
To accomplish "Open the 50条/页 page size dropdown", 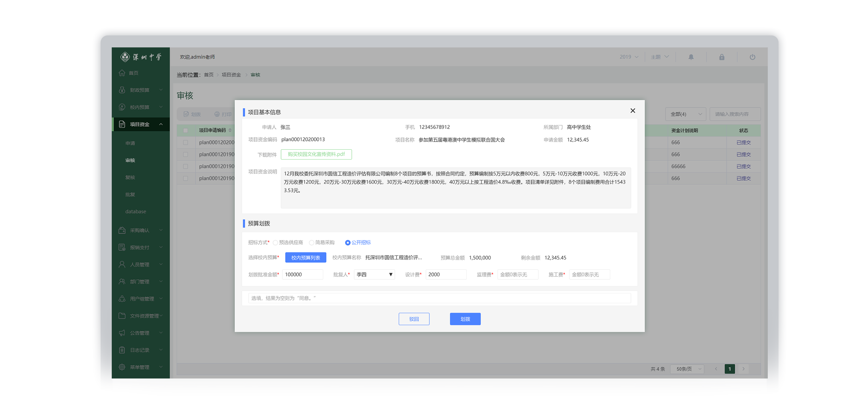I will (687, 369).
